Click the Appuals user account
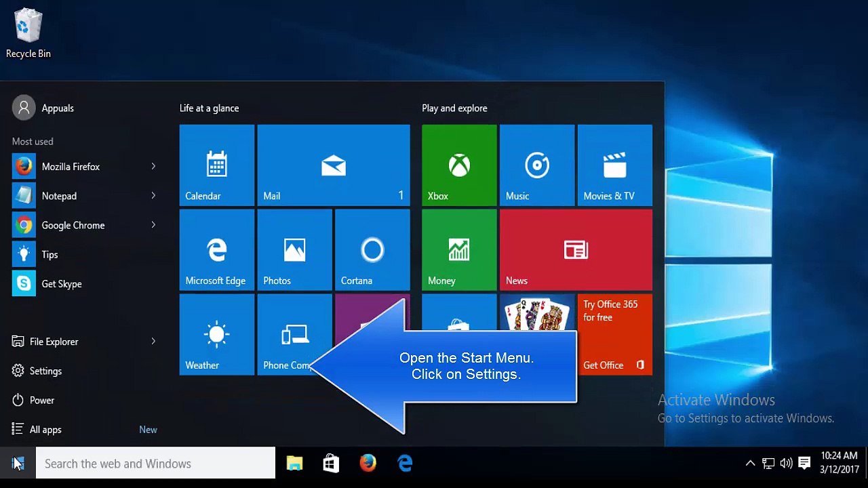 pos(43,108)
